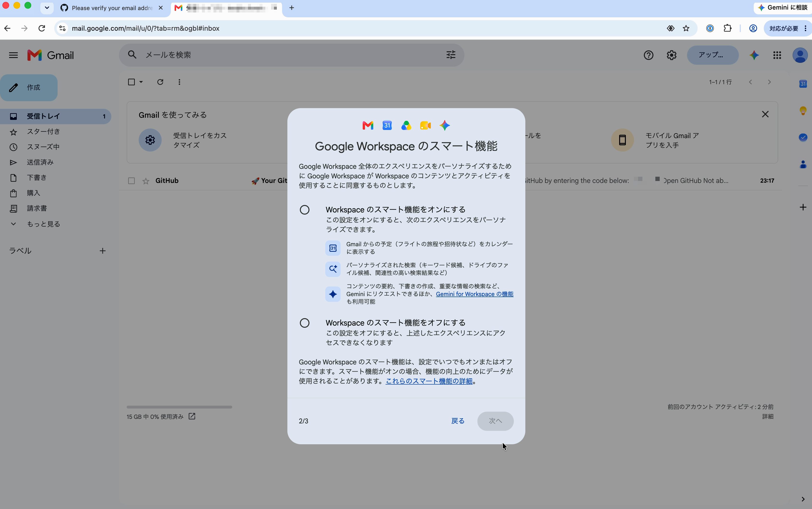Image resolution: width=812 pixels, height=509 pixels.
Task: Click the 作成 compose button
Action: [x=29, y=88]
